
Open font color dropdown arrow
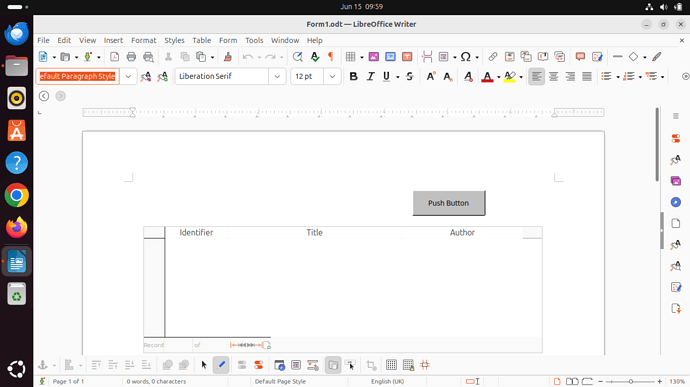499,77
